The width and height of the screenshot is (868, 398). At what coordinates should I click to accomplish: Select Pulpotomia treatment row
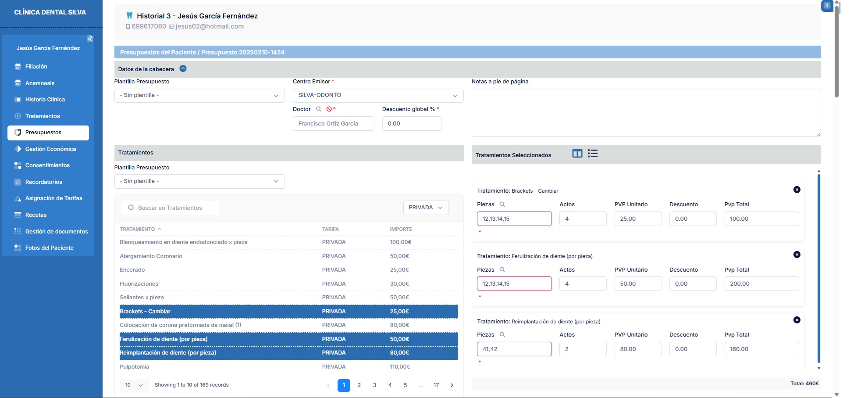click(x=289, y=367)
